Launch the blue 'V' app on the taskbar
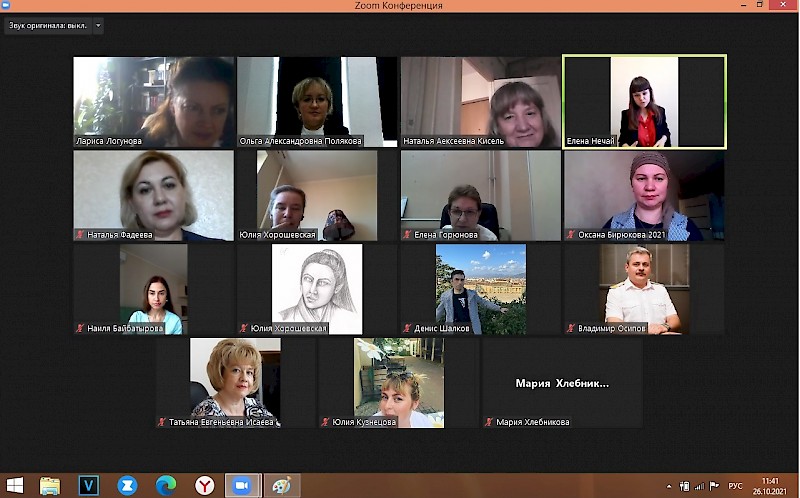This screenshot has width=800, height=498. tap(89, 485)
